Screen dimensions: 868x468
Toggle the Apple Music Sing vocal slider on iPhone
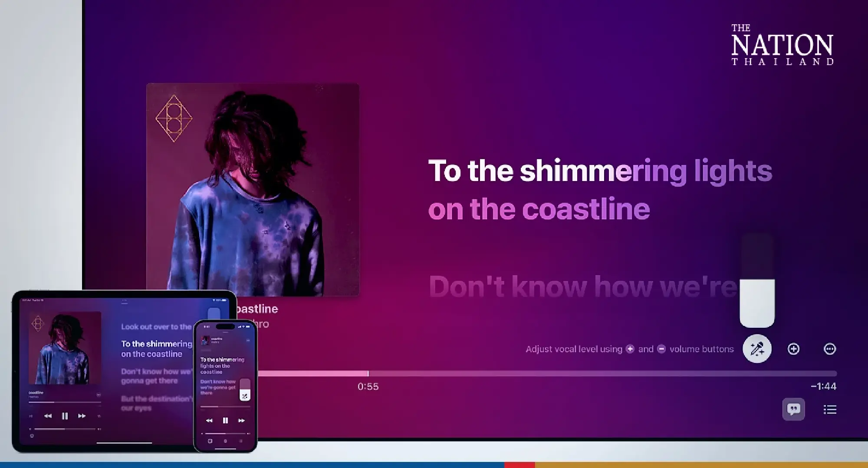[x=245, y=389]
